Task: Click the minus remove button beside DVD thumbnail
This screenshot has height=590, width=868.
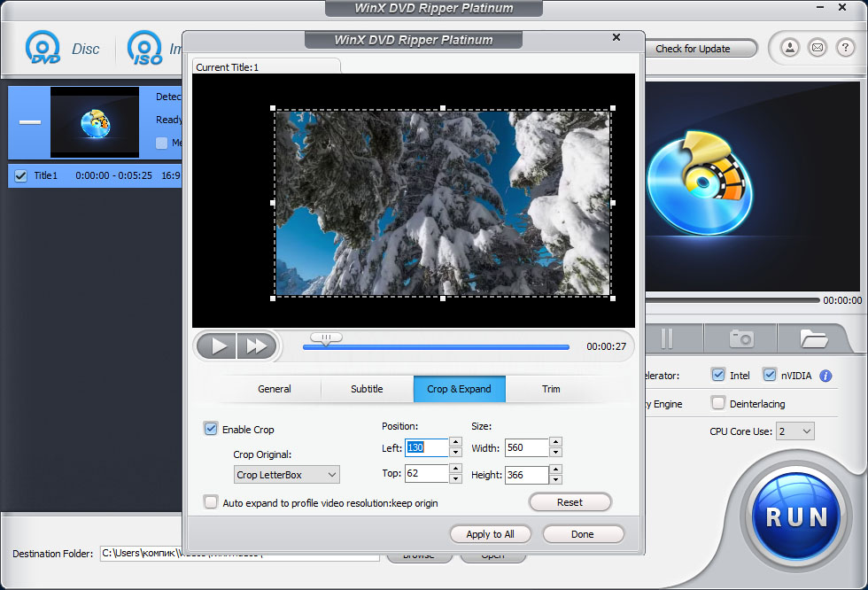Action: tap(30, 121)
